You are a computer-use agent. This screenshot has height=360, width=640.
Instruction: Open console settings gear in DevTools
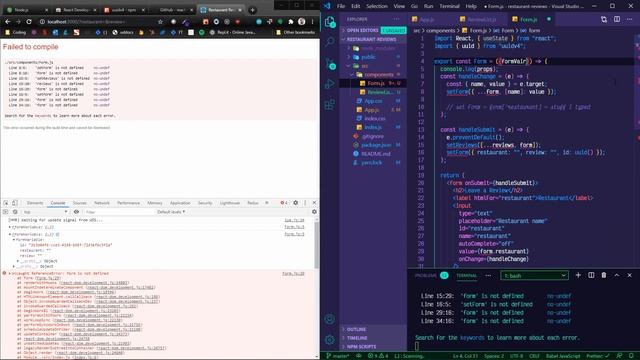pyautogui.click(x=314, y=212)
